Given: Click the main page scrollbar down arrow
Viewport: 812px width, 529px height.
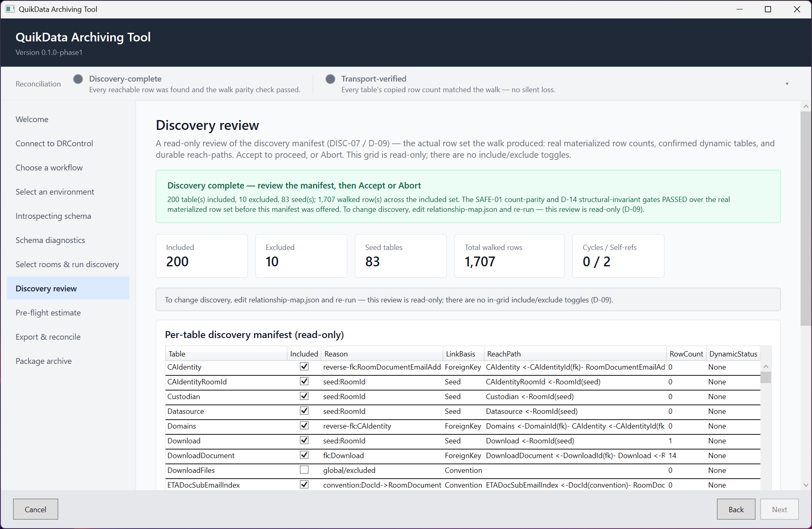Looking at the screenshot, I should click(806, 485).
